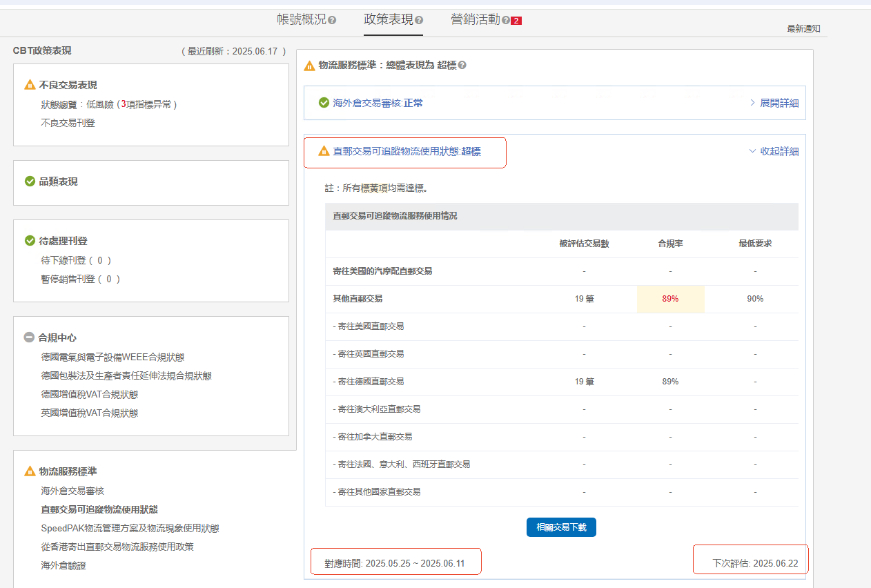Click the grey minus icon beside 合規中心
The image size is (871, 588).
29,337
